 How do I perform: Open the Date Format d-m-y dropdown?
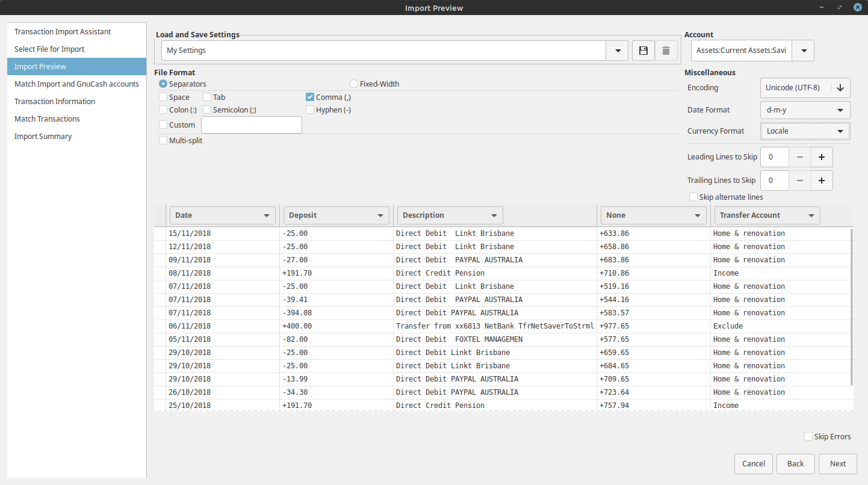[x=805, y=110]
